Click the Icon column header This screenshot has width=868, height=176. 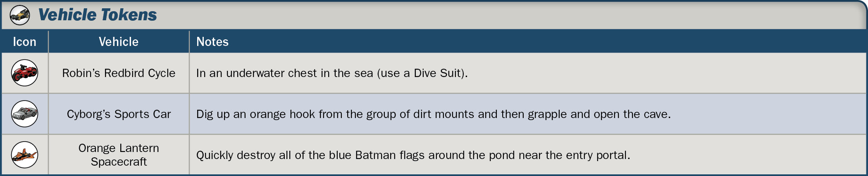click(24, 42)
